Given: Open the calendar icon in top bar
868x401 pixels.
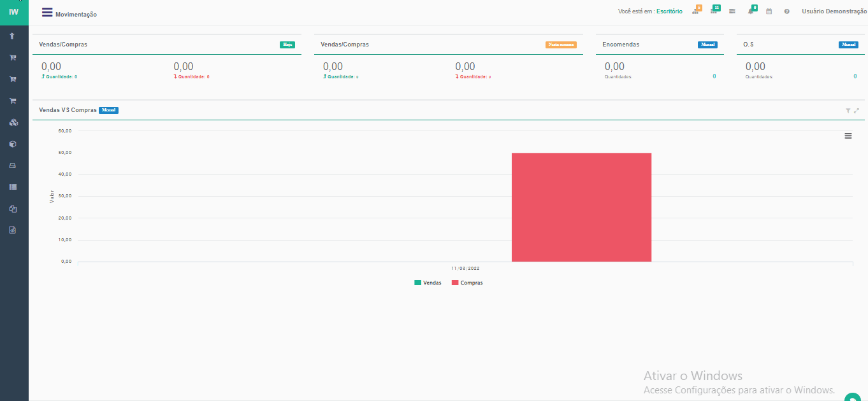Looking at the screenshot, I should (769, 11).
